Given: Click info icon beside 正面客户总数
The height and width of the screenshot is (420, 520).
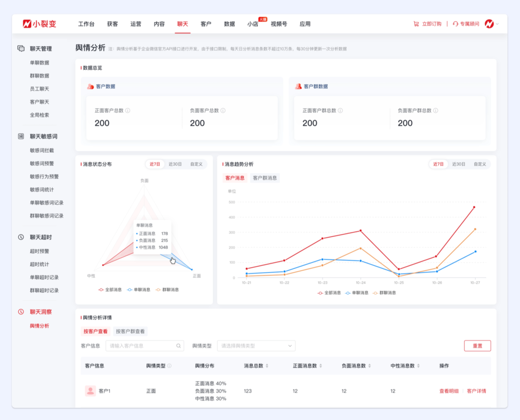Looking at the screenshot, I should [128, 110].
